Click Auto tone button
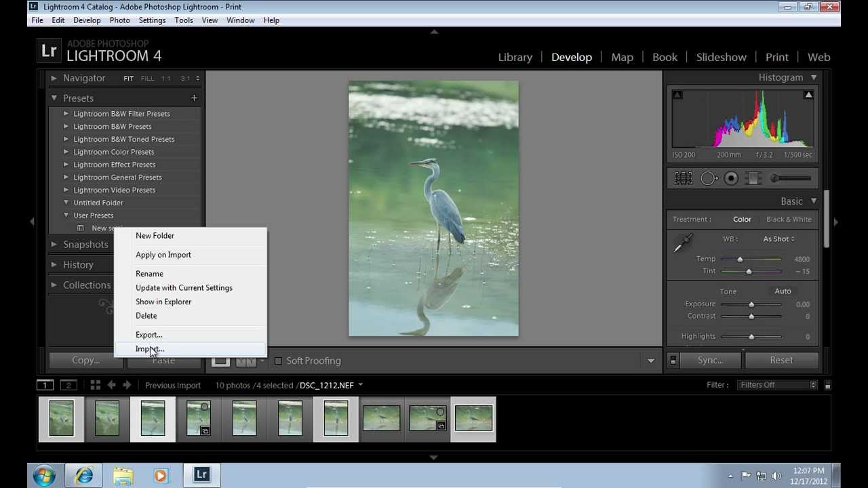This screenshot has width=868, height=488. pos(783,291)
